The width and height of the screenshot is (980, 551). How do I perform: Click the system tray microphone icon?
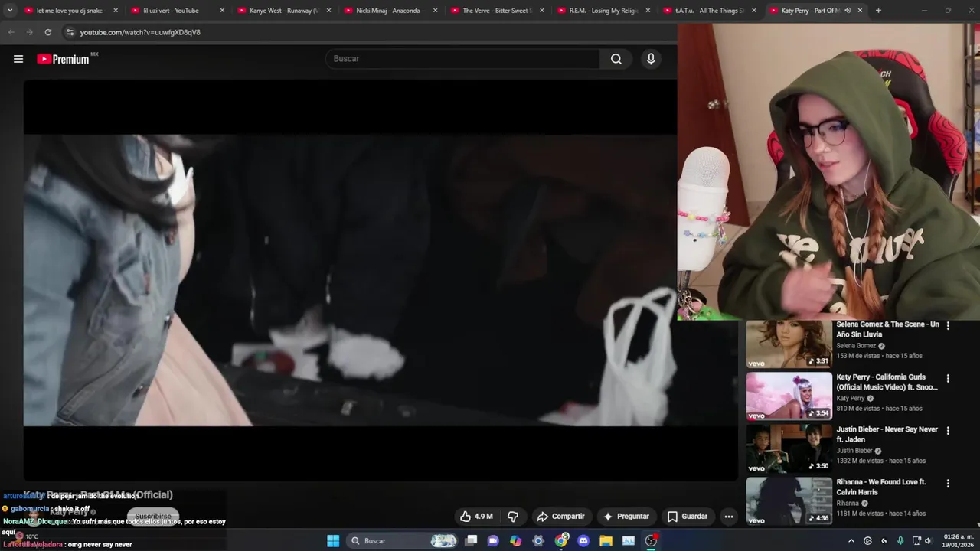coord(900,541)
